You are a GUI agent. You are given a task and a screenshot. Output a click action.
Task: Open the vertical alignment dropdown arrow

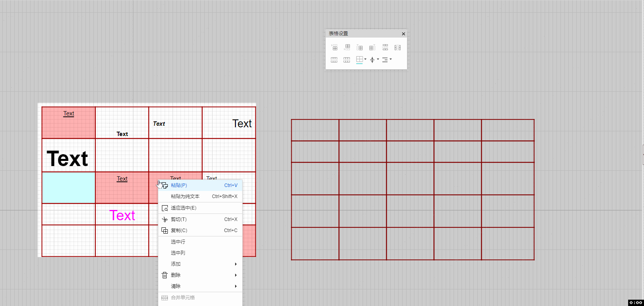click(x=378, y=59)
